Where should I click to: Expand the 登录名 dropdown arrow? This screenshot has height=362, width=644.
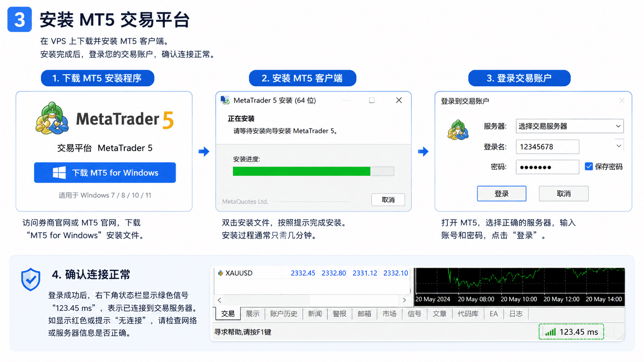pos(619,146)
